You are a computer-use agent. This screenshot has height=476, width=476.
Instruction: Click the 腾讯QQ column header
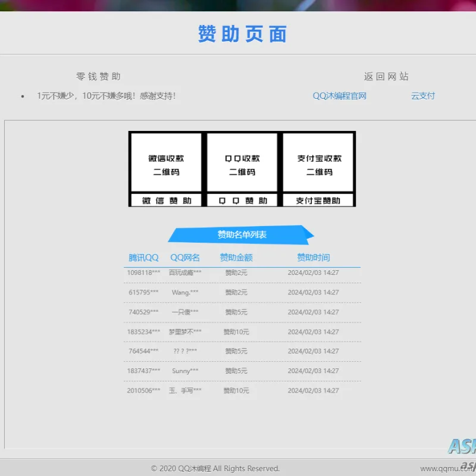(143, 258)
